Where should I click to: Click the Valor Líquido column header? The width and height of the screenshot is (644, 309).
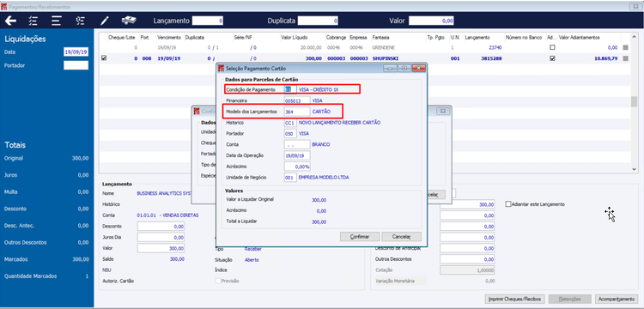coord(294,38)
